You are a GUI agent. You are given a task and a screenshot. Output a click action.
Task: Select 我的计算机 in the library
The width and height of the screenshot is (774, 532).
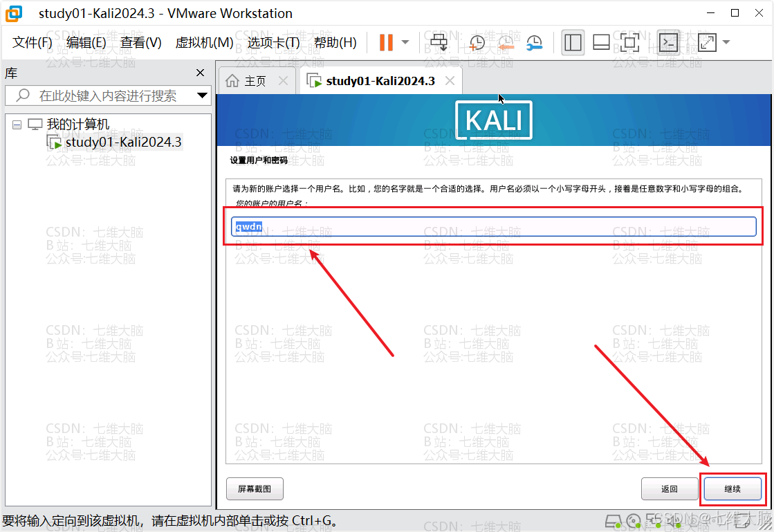[78, 124]
